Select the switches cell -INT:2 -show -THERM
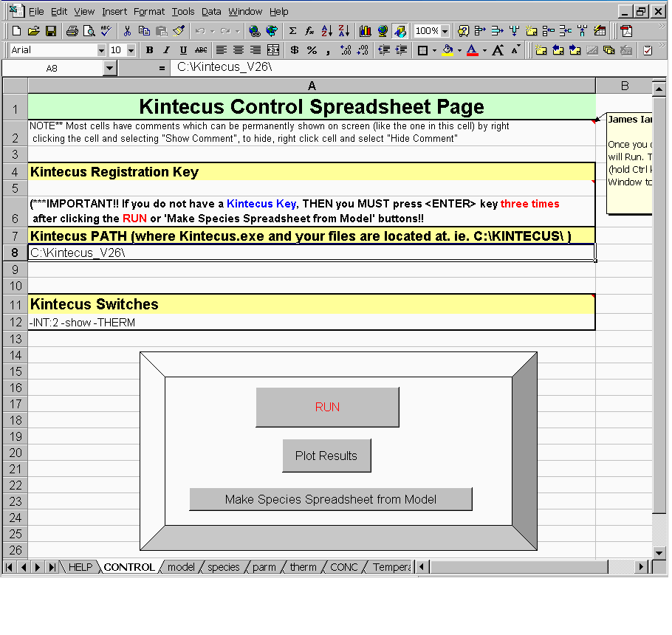This screenshot has width=672, height=635. coord(312,322)
